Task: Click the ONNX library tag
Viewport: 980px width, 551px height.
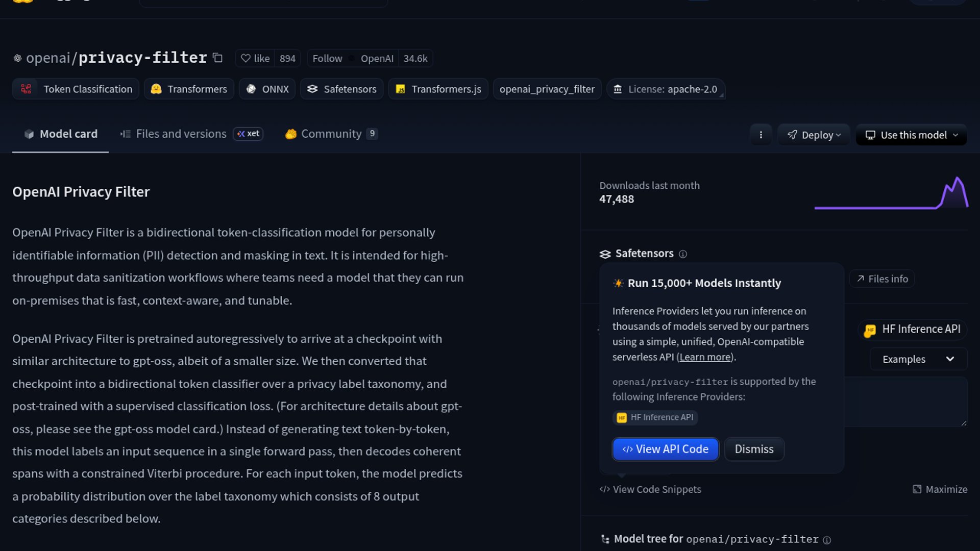Action: [x=267, y=89]
